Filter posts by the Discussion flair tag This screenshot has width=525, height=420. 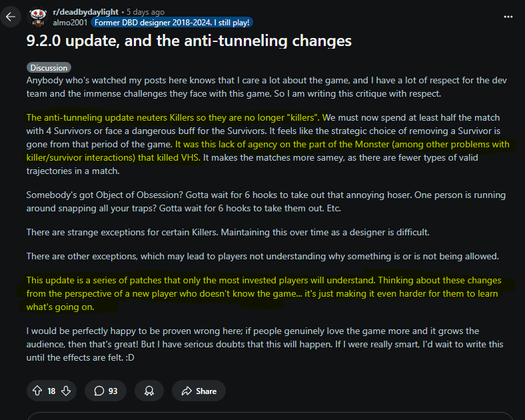pos(49,67)
